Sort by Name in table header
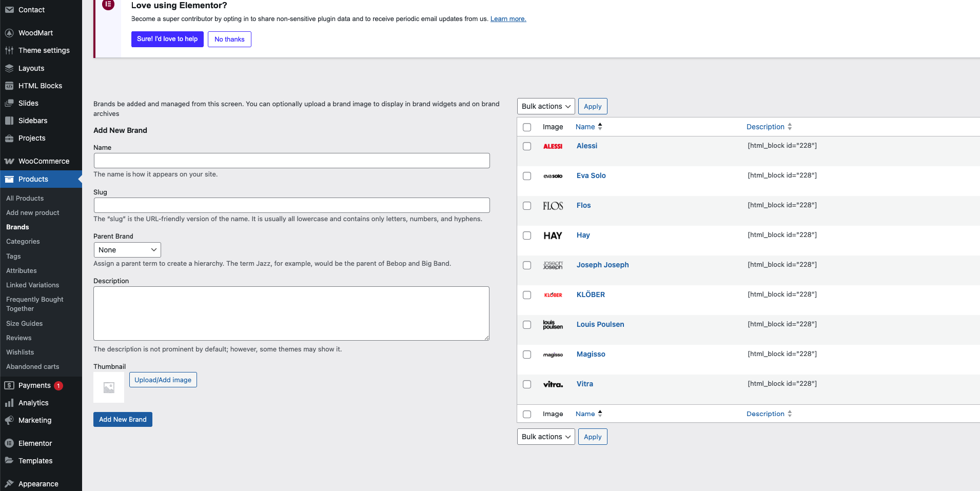This screenshot has height=491, width=980. (589, 127)
